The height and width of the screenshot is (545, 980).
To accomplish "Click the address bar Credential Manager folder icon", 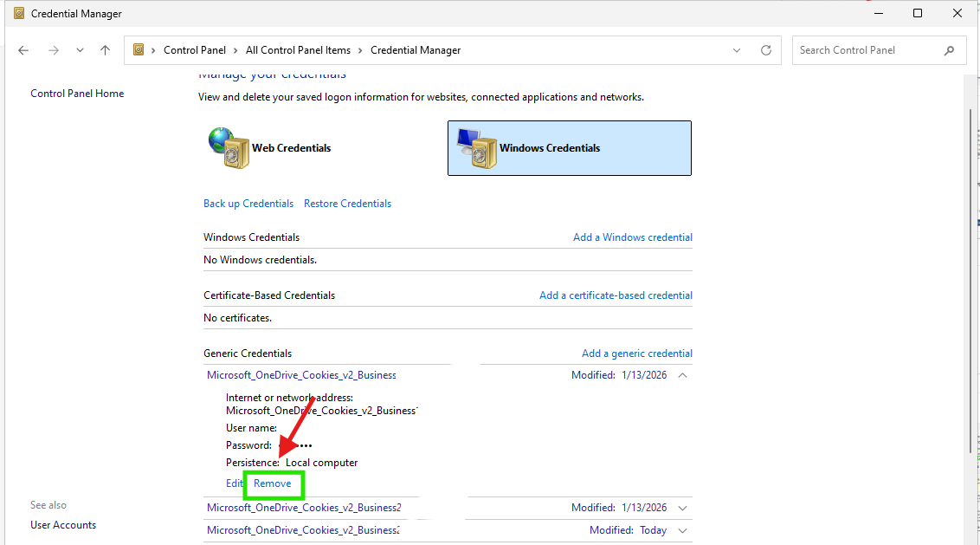I will point(139,49).
